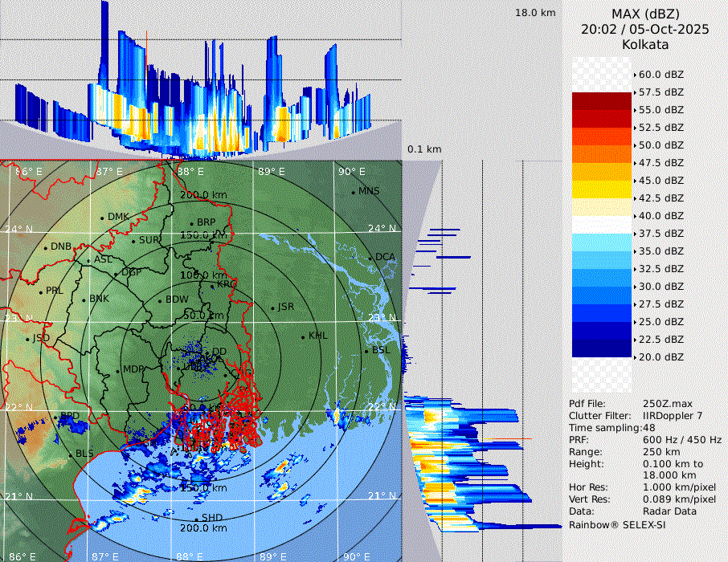Select the DCA station dot
This screenshot has height=562, width=728.
(x=371, y=259)
